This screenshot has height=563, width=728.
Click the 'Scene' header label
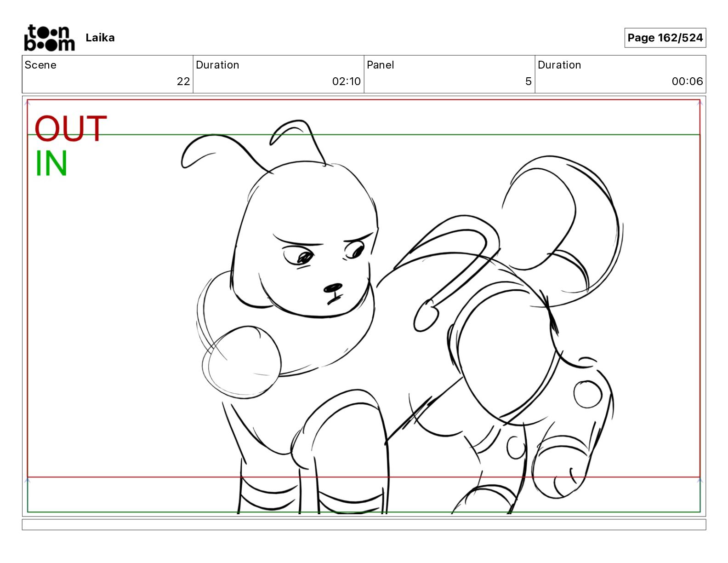(x=40, y=65)
